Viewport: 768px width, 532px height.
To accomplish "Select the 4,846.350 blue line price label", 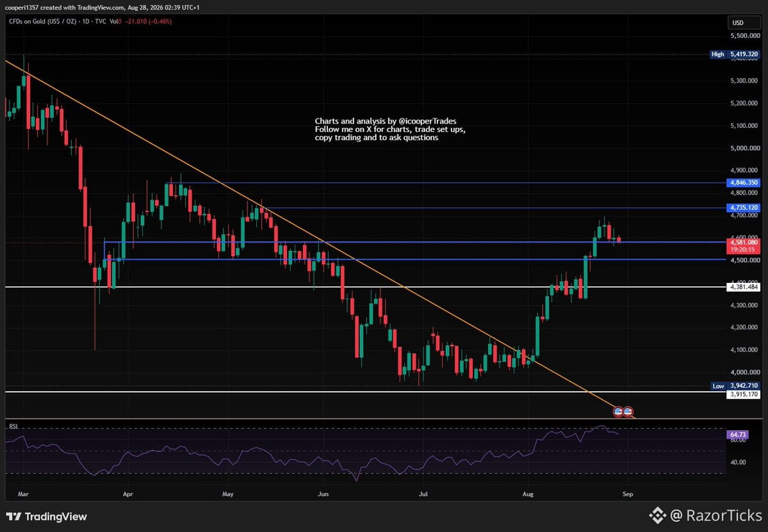I will (744, 182).
